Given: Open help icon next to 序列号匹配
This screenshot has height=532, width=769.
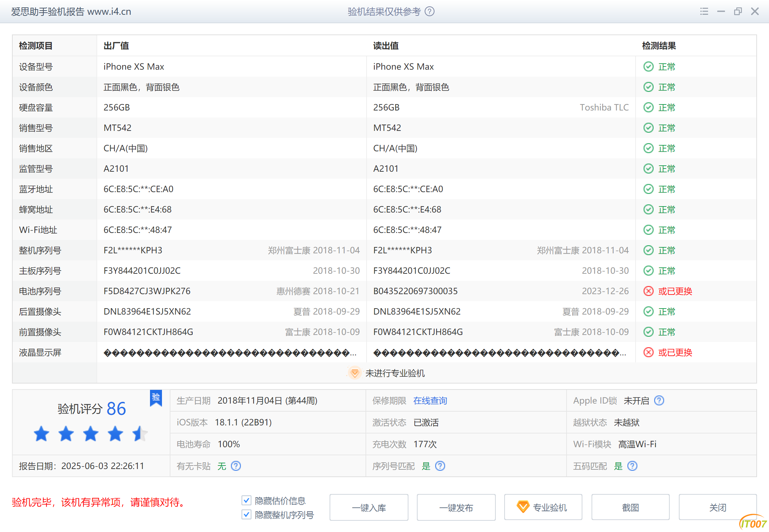Looking at the screenshot, I should pyautogui.click(x=440, y=466).
